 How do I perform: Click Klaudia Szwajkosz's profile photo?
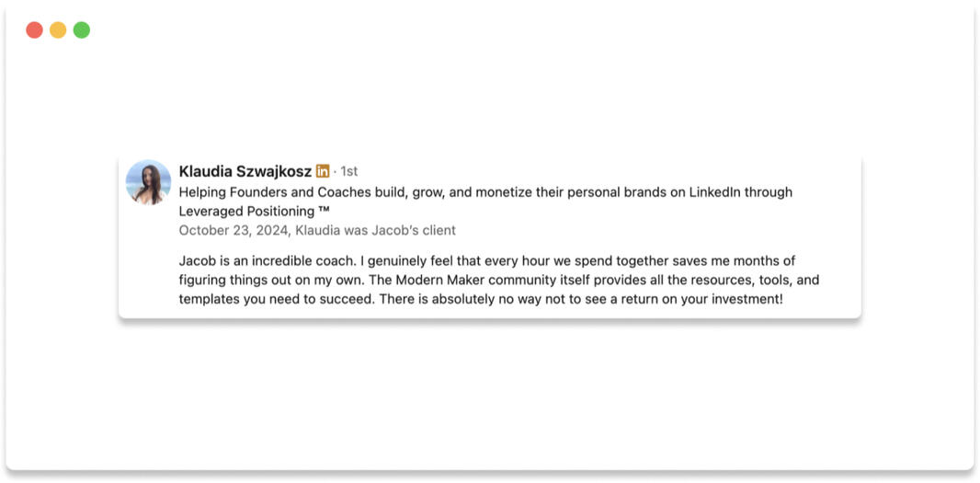(x=148, y=182)
